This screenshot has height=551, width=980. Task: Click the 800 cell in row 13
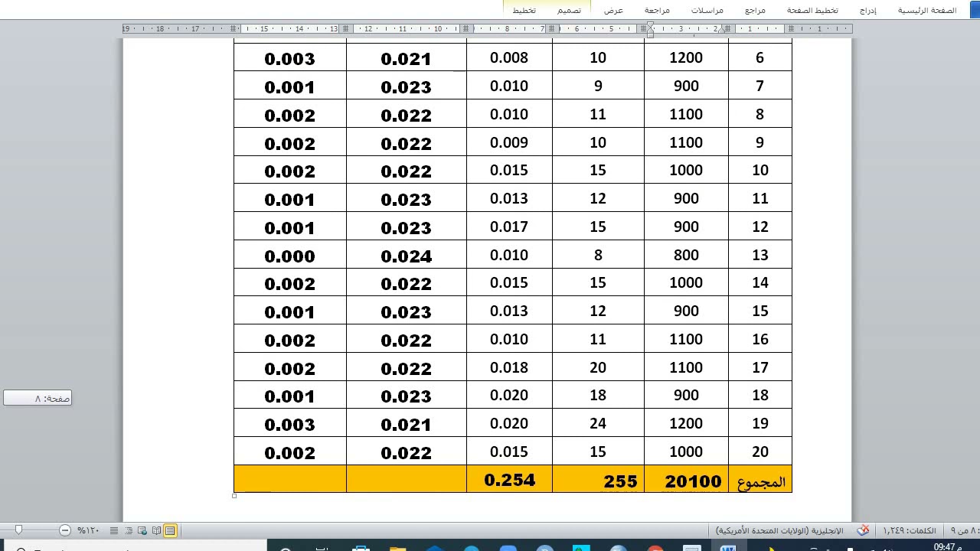(686, 255)
